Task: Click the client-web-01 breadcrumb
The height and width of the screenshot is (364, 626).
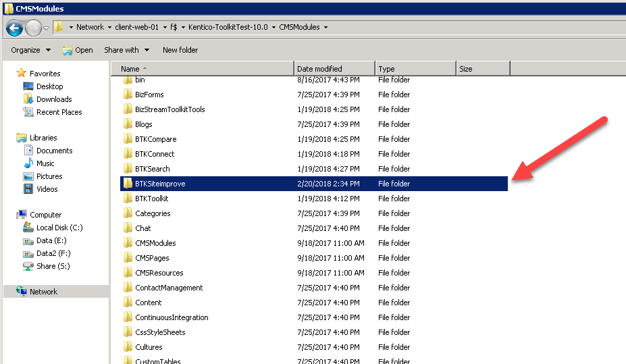Action: coord(136,27)
